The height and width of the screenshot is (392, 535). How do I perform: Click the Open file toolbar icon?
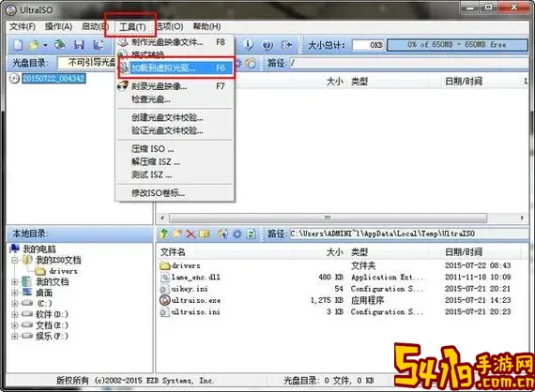pos(34,45)
